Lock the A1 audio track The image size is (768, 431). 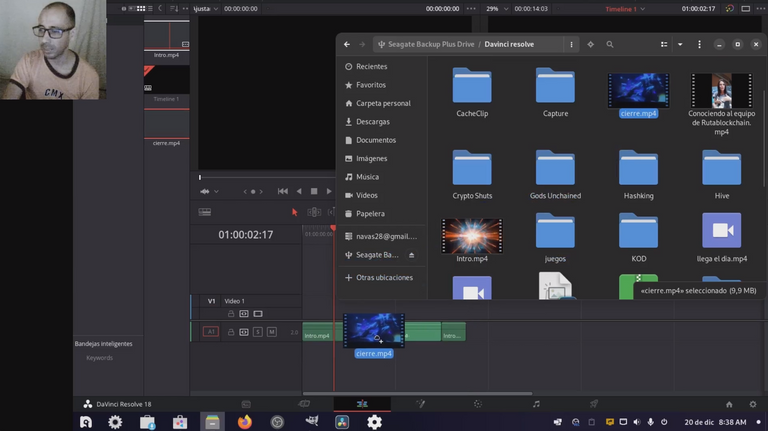231,332
